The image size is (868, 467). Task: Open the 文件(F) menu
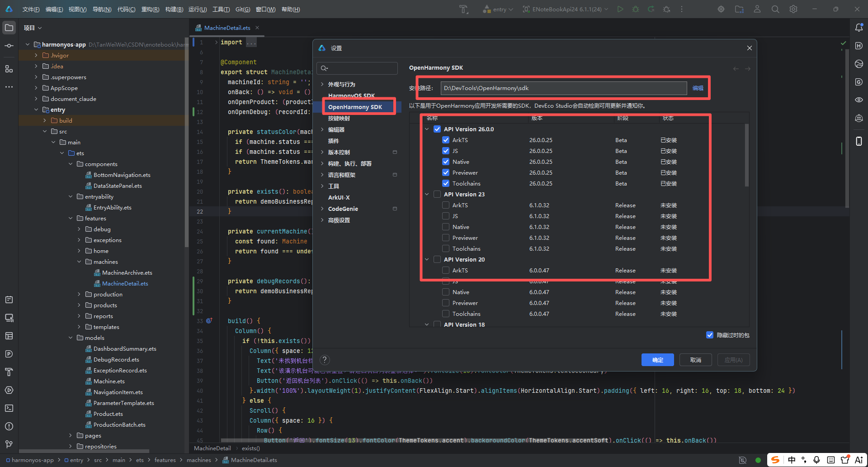tap(31, 9)
